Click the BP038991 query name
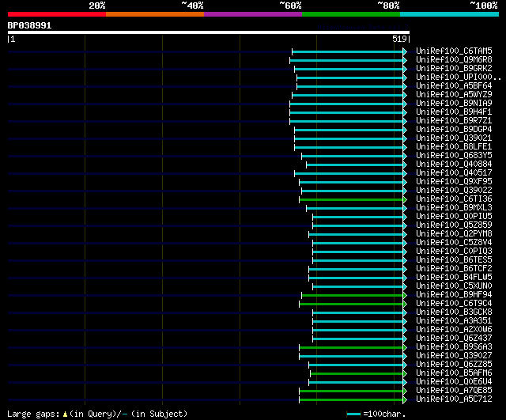This screenshot has width=506, height=420. pyautogui.click(x=29, y=25)
